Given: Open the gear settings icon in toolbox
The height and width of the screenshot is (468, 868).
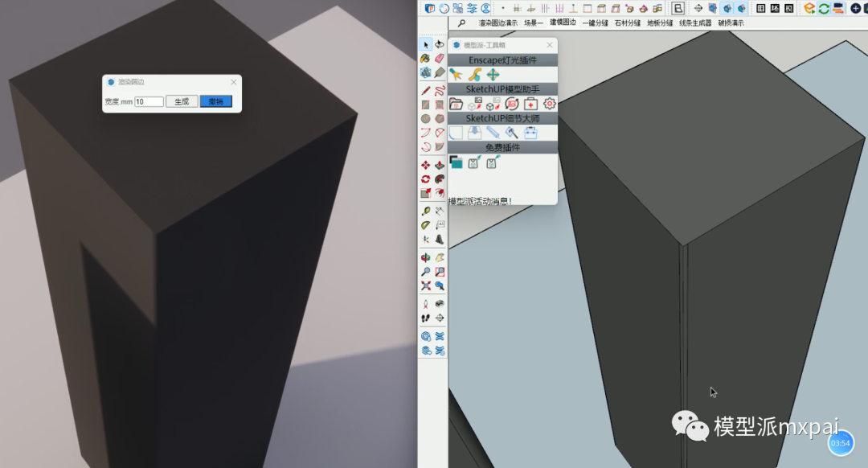Looking at the screenshot, I should coord(550,104).
